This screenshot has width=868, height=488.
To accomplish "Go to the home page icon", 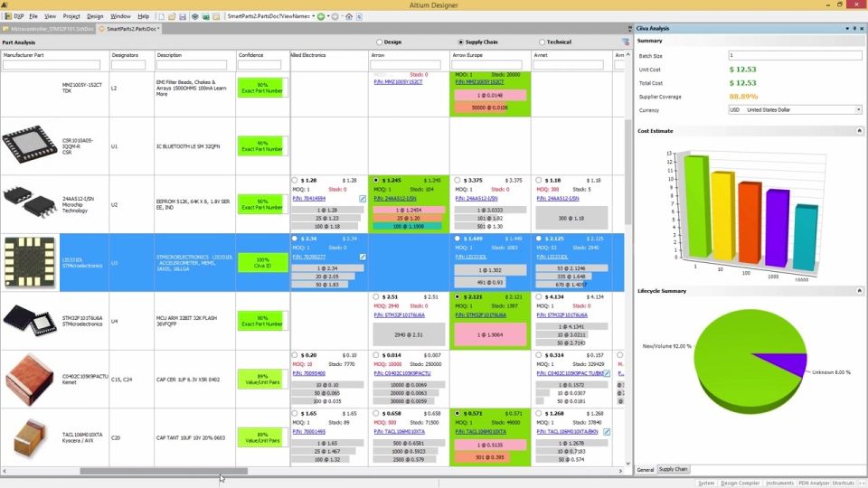I will tap(349, 16).
